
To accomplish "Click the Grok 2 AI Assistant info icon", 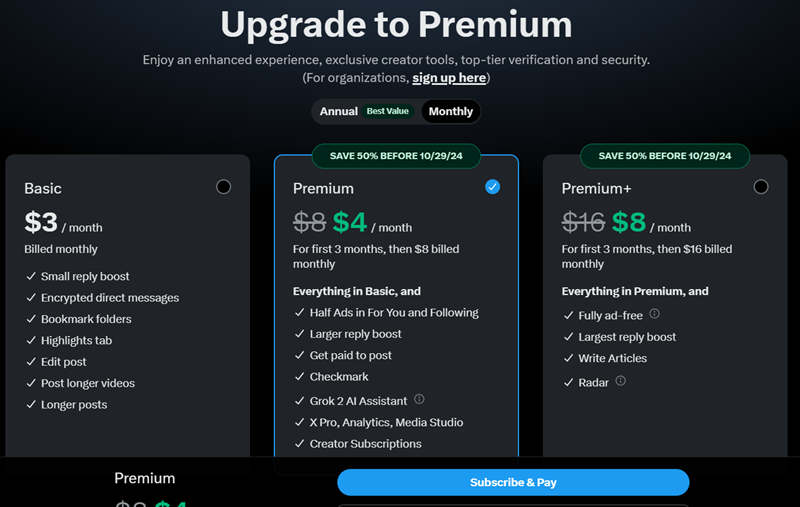I will point(420,400).
